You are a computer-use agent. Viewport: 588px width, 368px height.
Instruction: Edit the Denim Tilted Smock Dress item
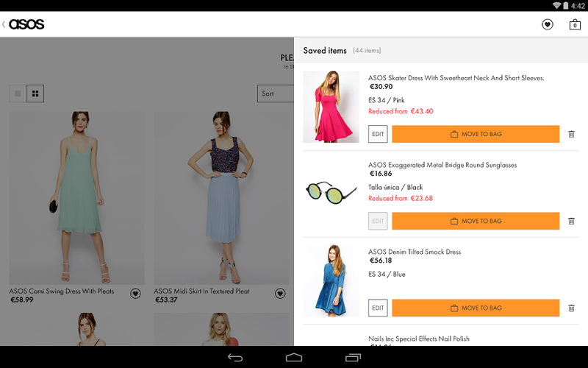(x=378, y=308)
